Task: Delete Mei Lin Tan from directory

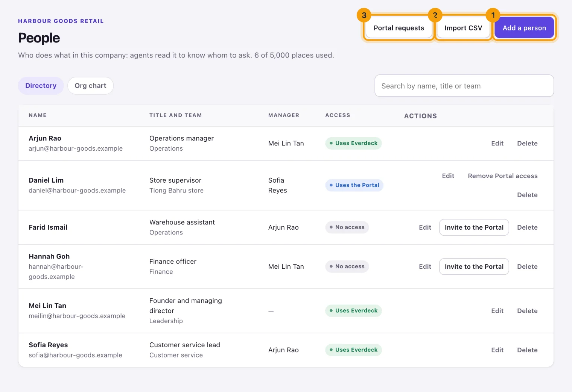Action: pyautogui.click(x=527, y=311)
